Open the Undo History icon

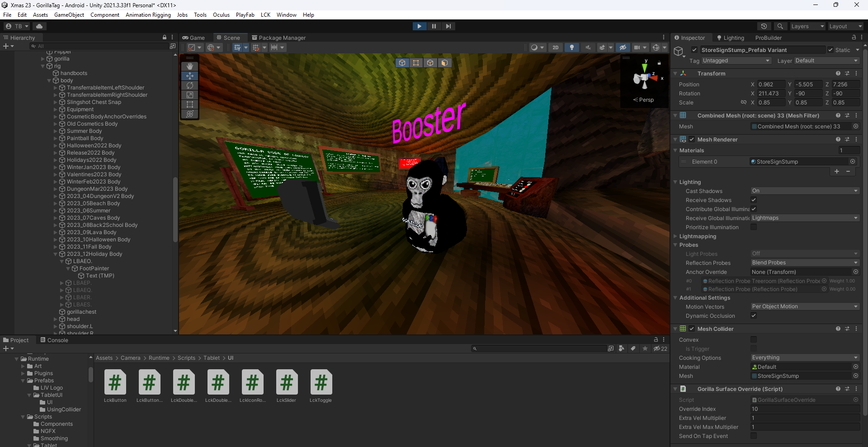click(764, 26)
